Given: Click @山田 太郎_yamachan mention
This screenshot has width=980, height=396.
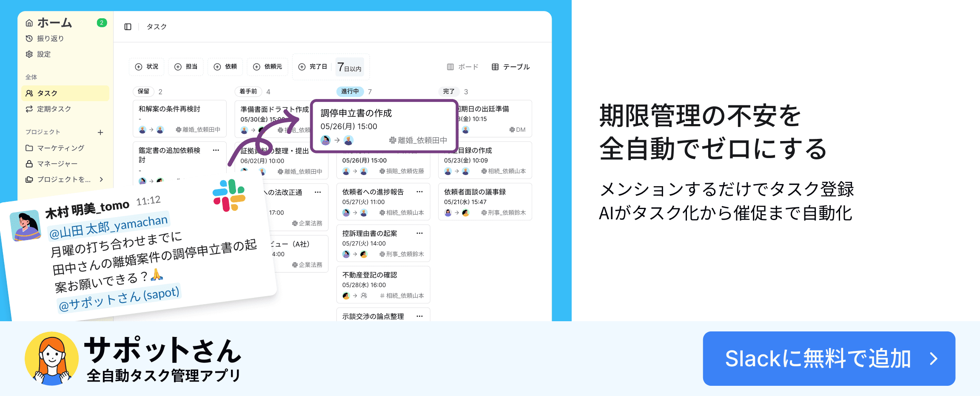Looking at the screenshot, I should (108, 226).
